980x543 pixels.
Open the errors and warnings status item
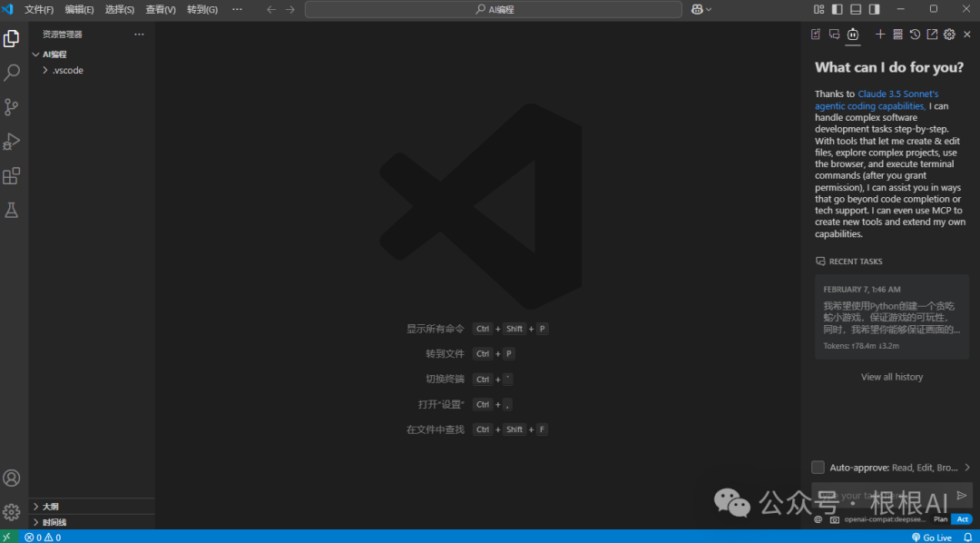[43, 537]
